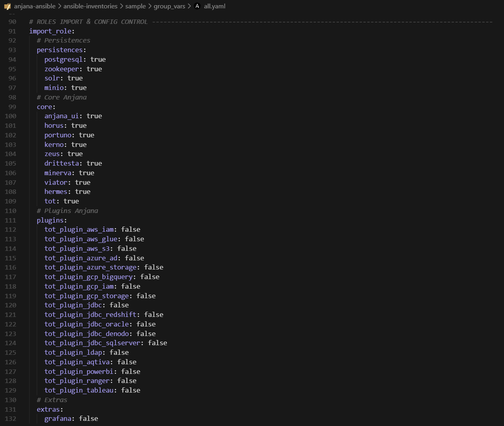Click the extras key
Screen dimensions: 504x426
click(48, 409)
